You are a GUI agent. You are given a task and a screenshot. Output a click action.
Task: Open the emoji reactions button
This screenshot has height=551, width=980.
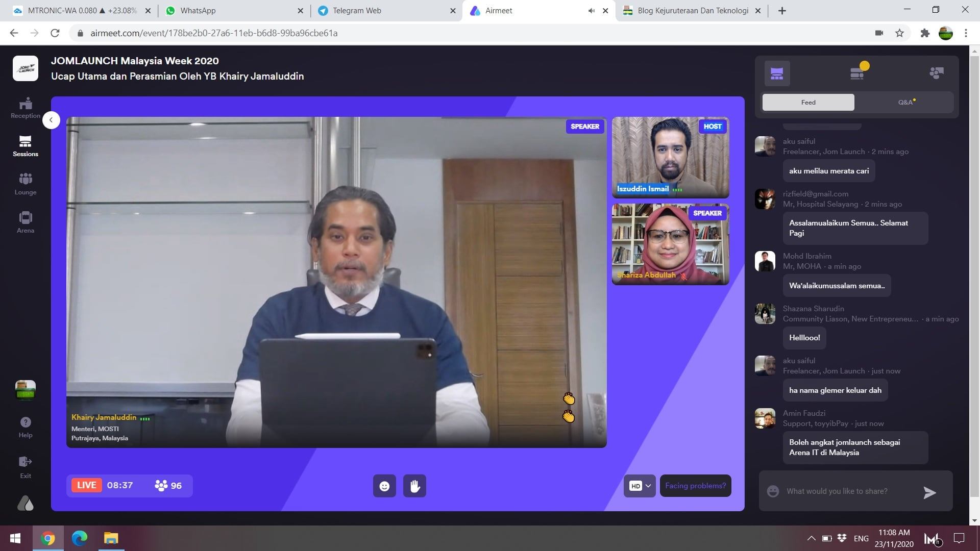tap(384, 486)
